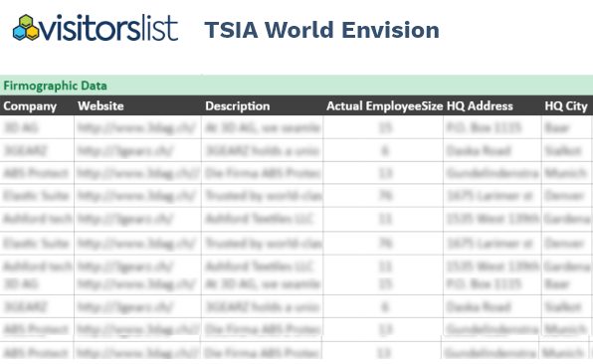This screenshot has width=593, height=364.
Task: Select the 'TSIA World Envision' title
Action: pyautogui.click(x=321, y=30)
